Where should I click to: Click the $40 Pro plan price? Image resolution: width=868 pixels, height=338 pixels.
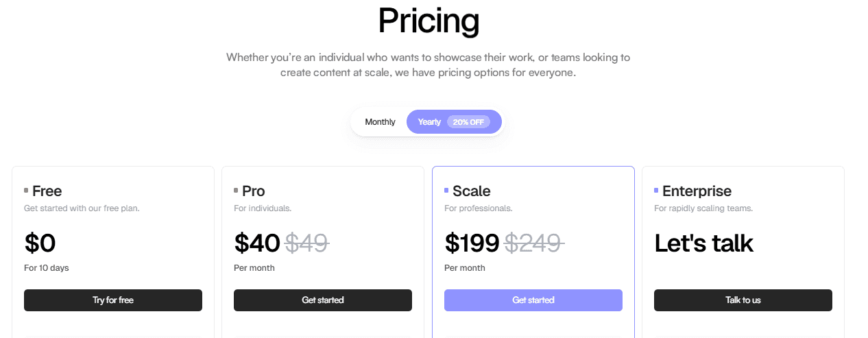pyautogui.click(x=257, y=243)
